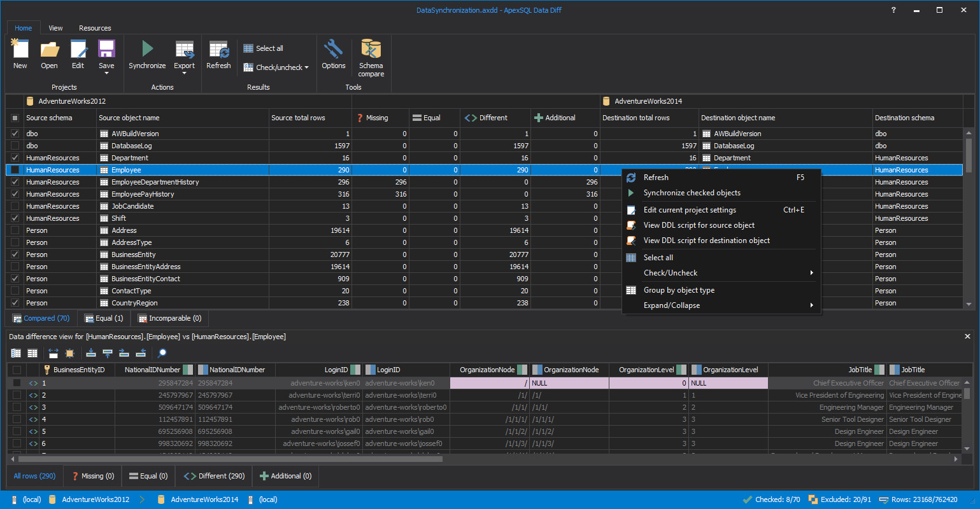The height and width of the screenshot is (509, 980).
Task: Click data grid scroll-right arrow
Action: click(956, 459)
